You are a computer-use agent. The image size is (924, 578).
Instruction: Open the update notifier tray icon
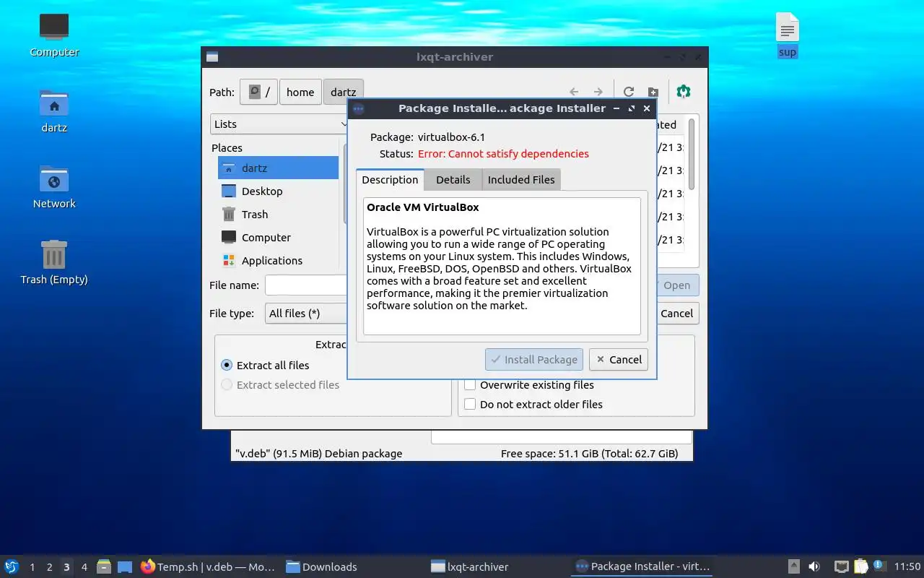coord(879,566)
